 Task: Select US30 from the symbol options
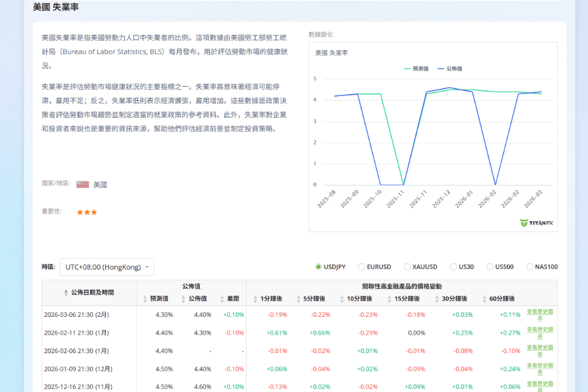[453, 267]
